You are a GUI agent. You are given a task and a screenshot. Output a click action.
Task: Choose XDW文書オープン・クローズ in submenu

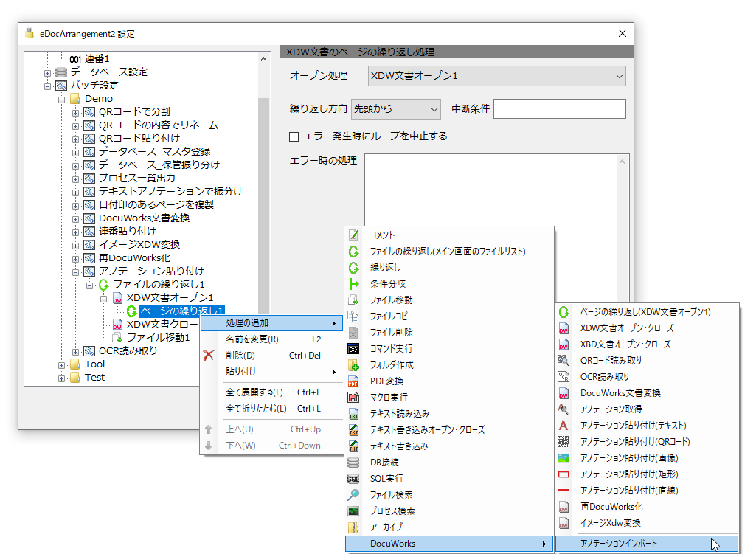coord(647,328)
